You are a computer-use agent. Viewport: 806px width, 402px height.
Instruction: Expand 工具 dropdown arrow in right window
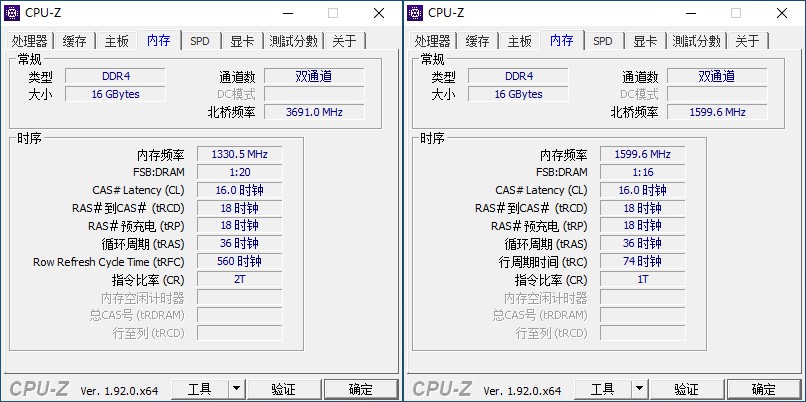point(639,389)
